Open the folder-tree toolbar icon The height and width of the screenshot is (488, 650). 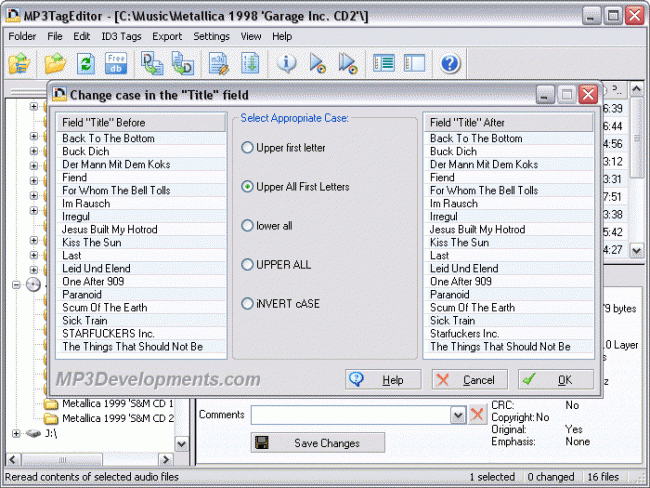19,63
